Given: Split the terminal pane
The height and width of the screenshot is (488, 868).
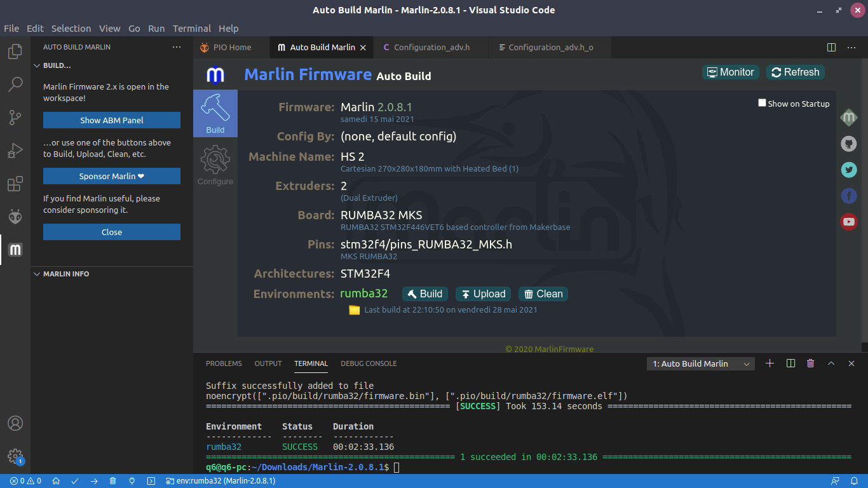Looking at the screenshot, I should coord(790,363).
